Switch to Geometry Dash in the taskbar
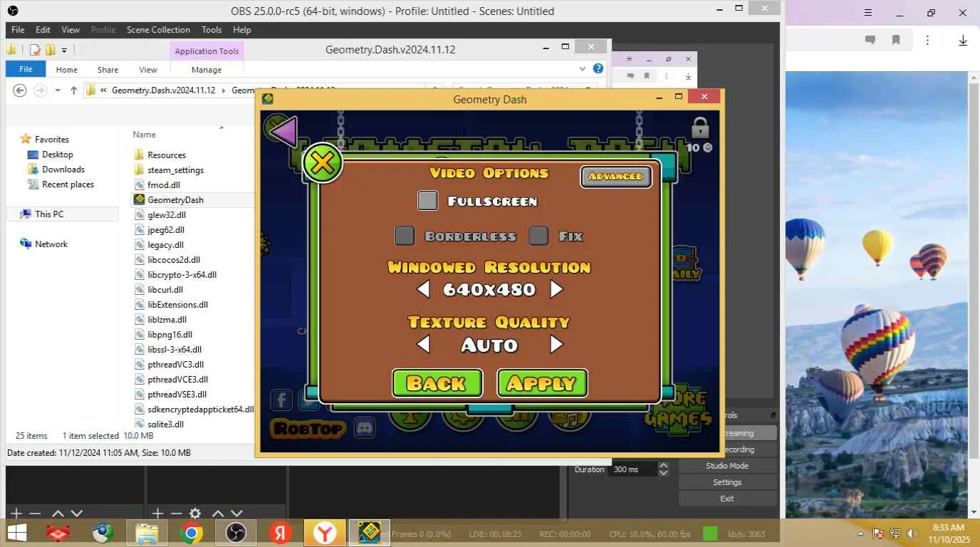Screen dimensions: 980x547 (369, 533)
